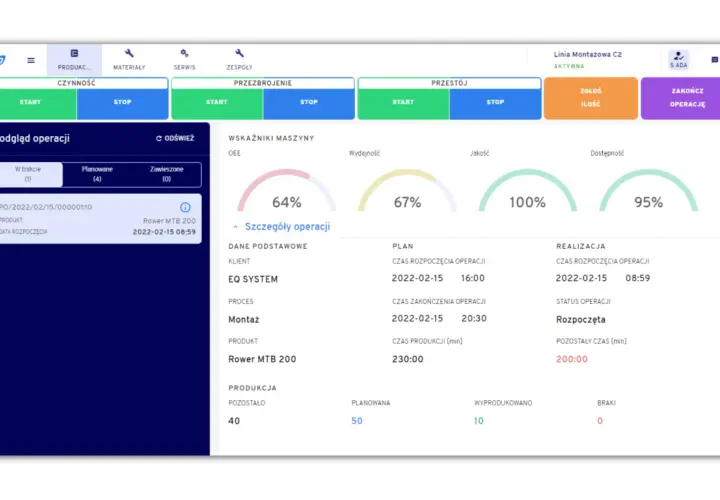Switch to the W trakcie (1) tab

(x=28, y=174)
